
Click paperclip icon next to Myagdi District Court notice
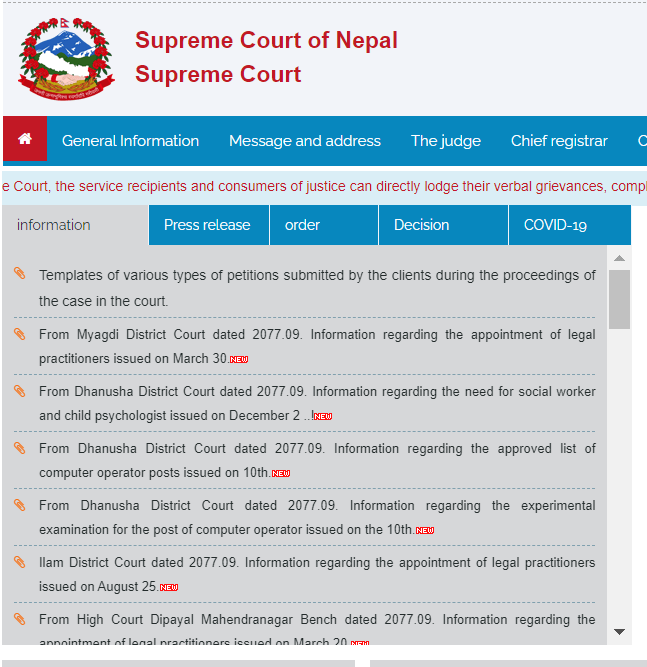(20, 334)
